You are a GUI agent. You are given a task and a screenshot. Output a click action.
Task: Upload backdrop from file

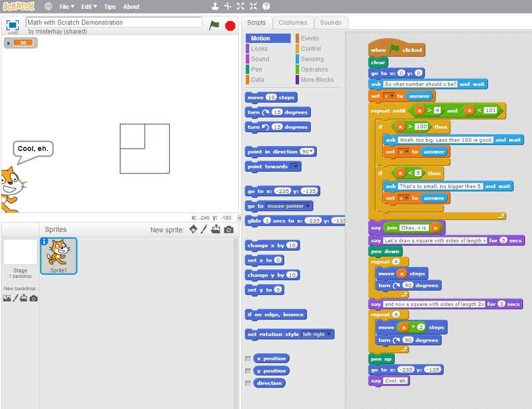(23, 298)
